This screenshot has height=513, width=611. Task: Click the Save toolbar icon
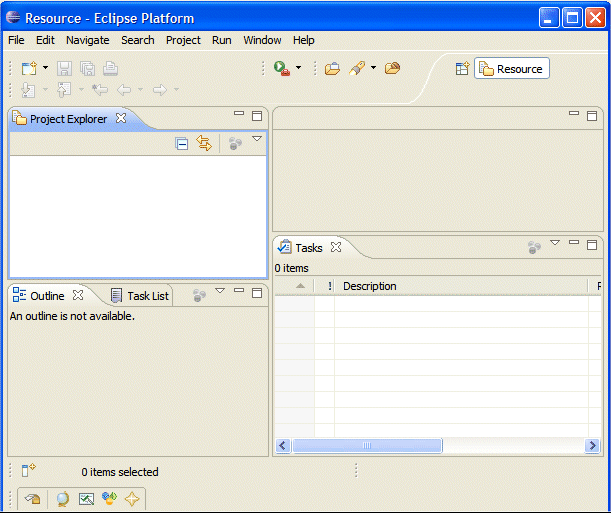point(64,69)
